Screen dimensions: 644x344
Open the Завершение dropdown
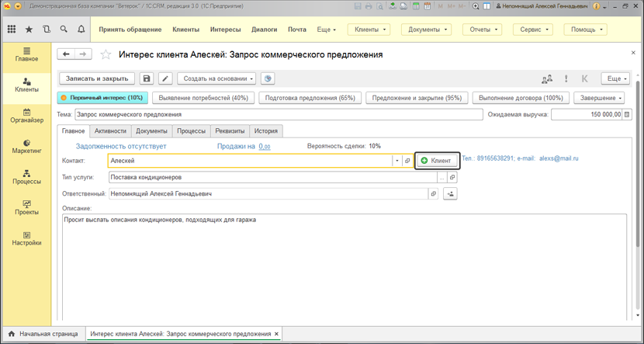pos(599,98)
